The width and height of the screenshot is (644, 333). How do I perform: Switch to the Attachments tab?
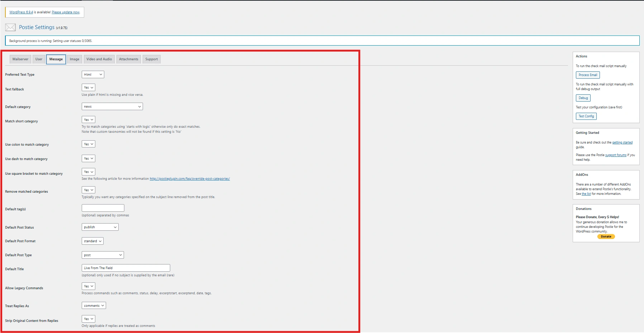(x=129, y=59)
